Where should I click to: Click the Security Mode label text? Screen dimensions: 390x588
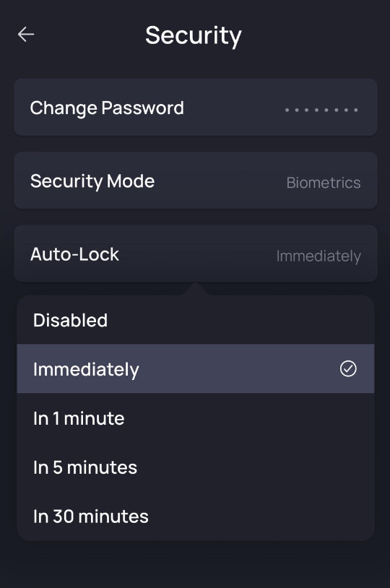[x=92, y=181]
